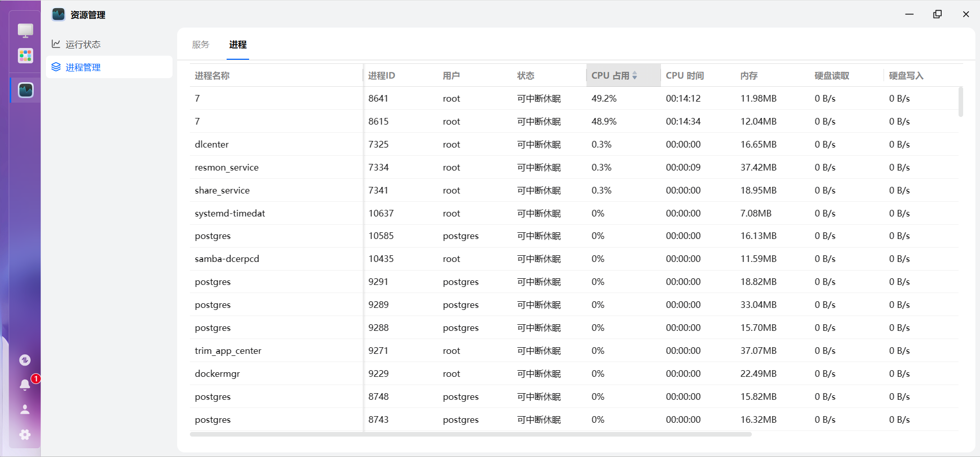The width and height of the screenshot is (980, 457).
Task: Click process ID 9288
Action: [378, 328]
